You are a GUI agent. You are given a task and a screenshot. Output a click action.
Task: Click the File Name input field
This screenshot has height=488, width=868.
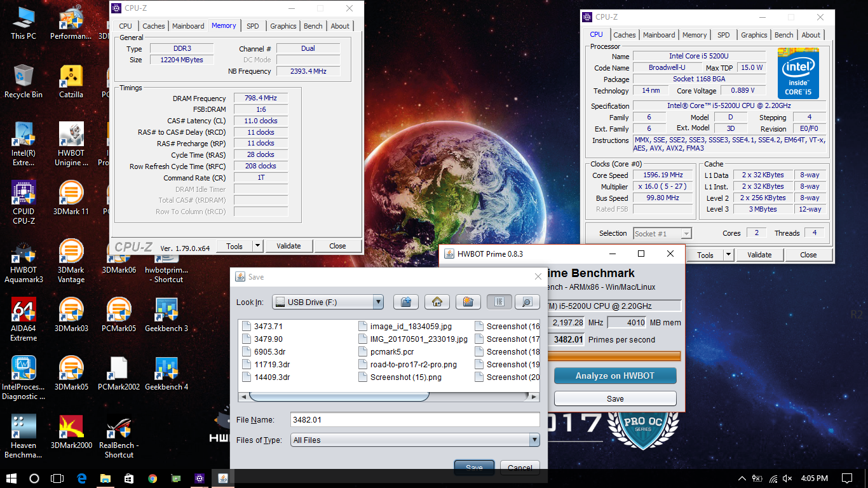(x=415, y=419)
